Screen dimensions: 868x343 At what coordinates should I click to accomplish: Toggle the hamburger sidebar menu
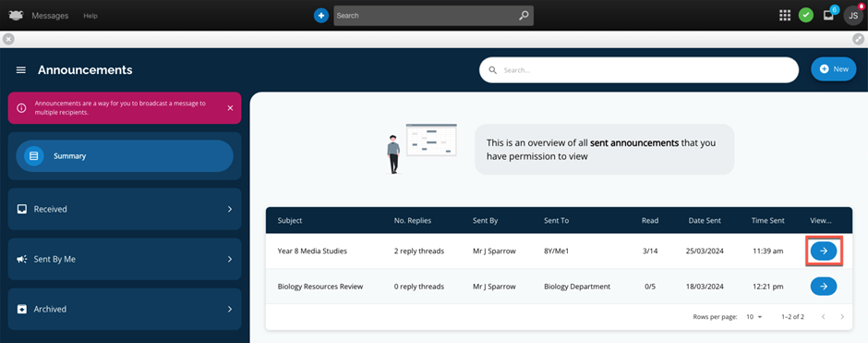(x=21, y=70)
